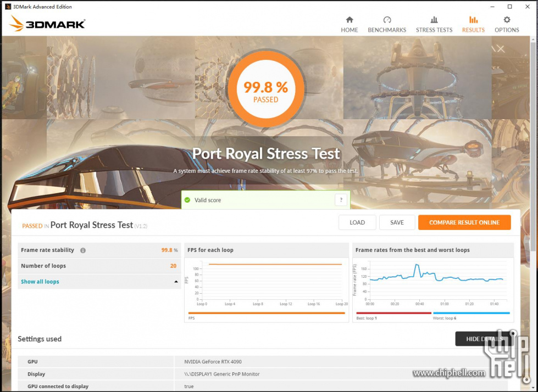This screenshot has height=392, width=538.
Task: Select the RESULTS tab
Action: pos(473,24)
